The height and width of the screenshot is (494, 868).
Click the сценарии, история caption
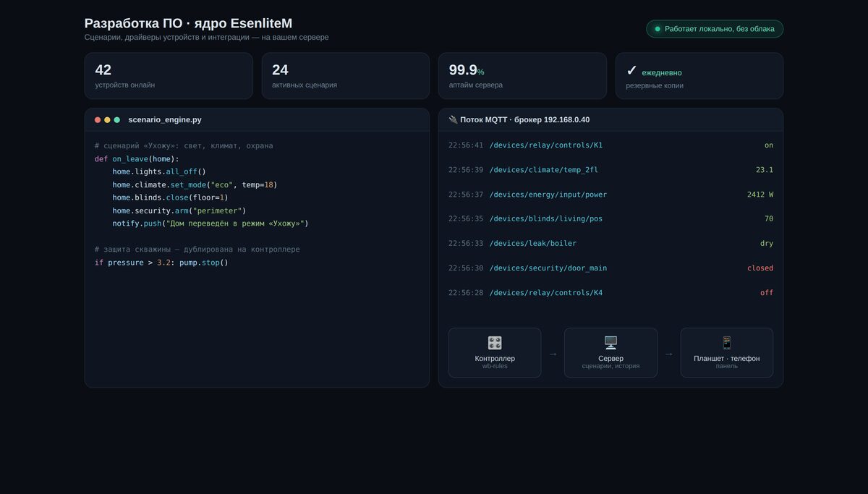[610, 366]
